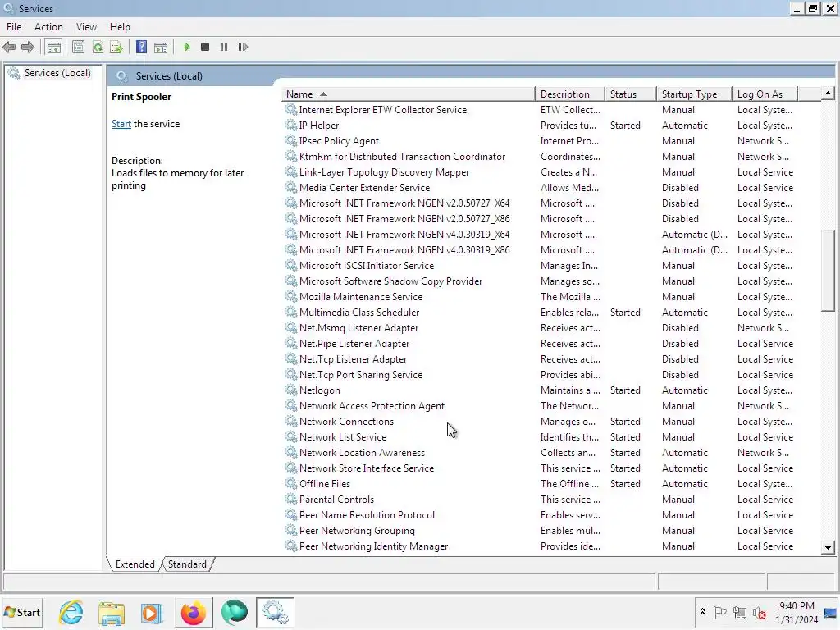Screen dimensions: 840x630
Task: Click the Export List toolbar icon
Action: 116,47
